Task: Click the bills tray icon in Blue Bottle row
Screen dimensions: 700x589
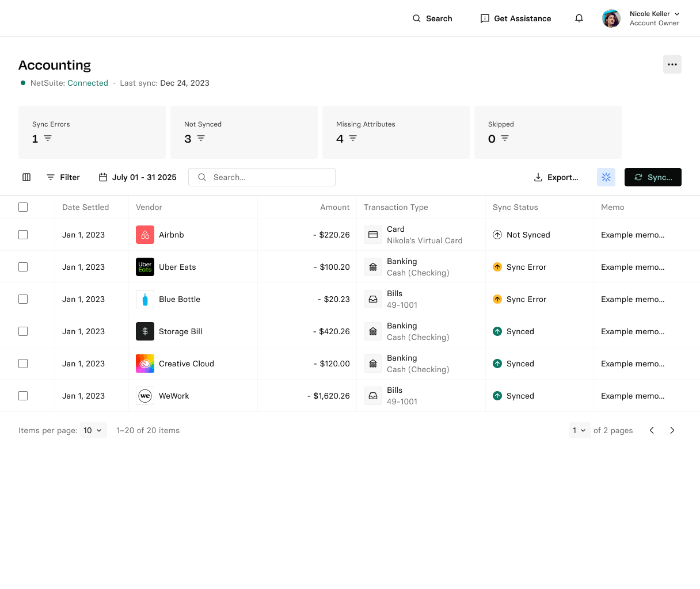Action: (373, 299)
